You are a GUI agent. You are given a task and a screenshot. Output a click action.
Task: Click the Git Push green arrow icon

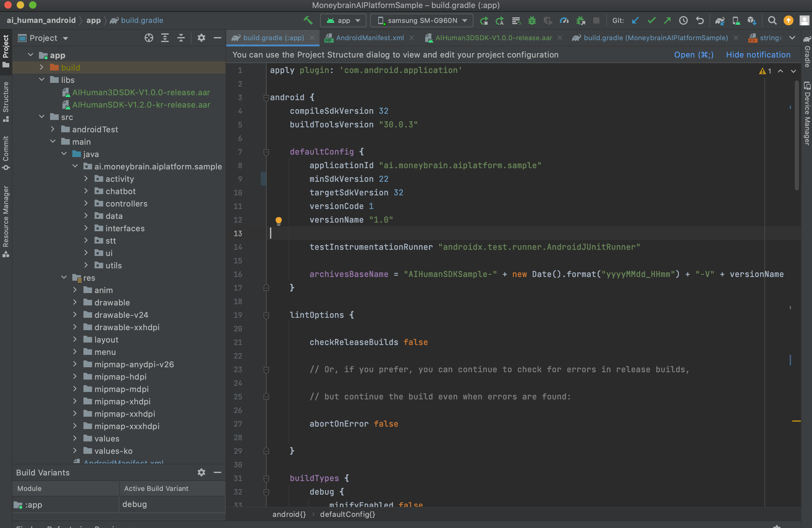tap(667, 20)
